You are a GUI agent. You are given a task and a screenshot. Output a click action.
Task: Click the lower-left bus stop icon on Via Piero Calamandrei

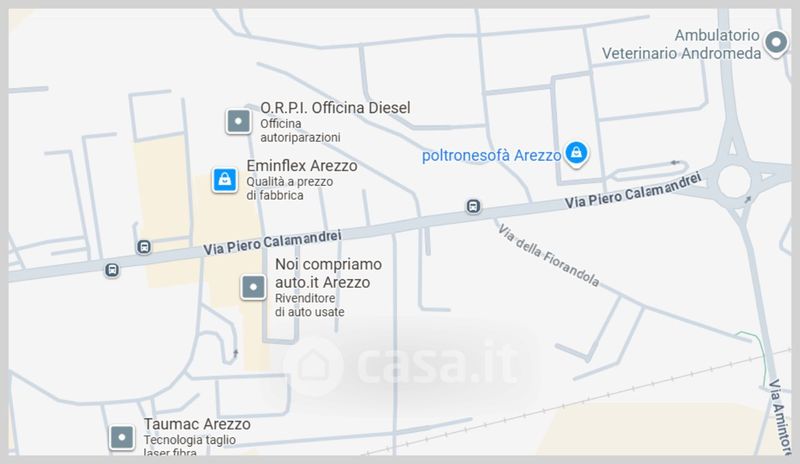[112, 270]
